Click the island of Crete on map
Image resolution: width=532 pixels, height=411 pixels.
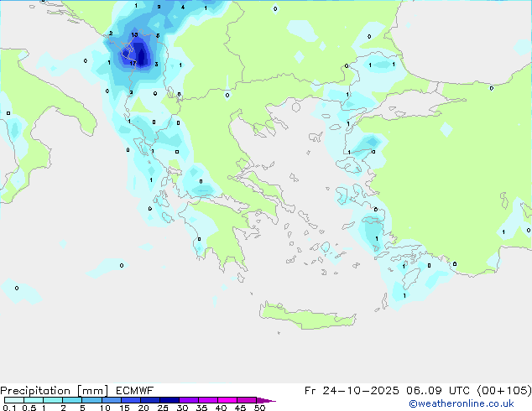point(307,316)
